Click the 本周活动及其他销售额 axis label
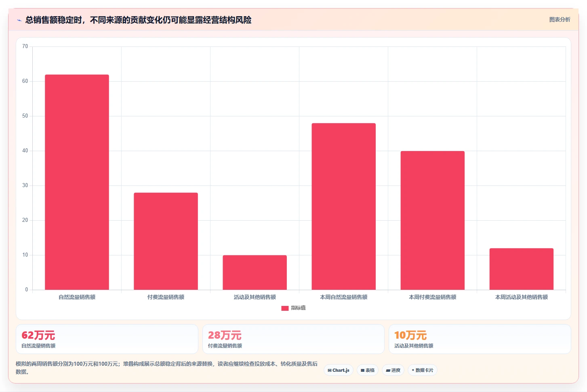 (x=521, y=297)
